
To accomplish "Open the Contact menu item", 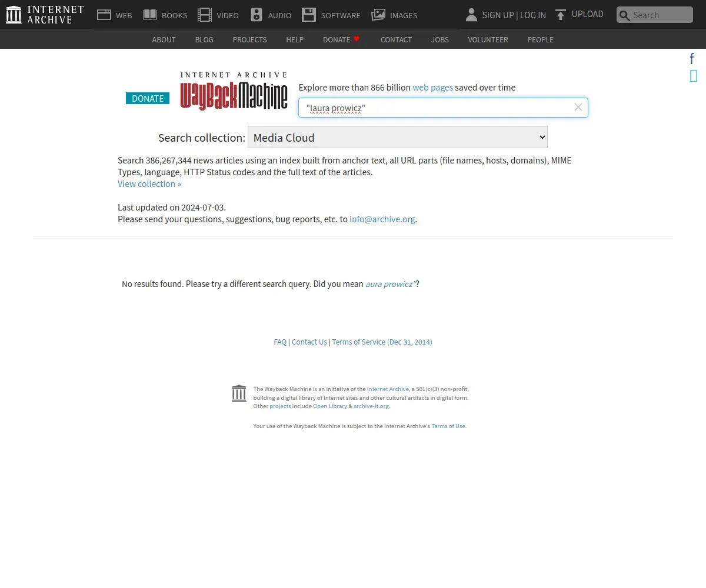I will click(x=396, y=39).
